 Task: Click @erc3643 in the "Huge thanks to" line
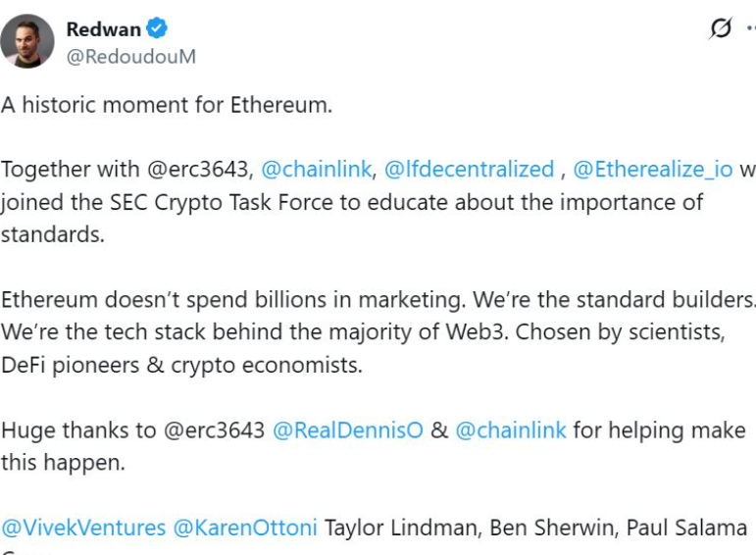(x=217, y=429)
